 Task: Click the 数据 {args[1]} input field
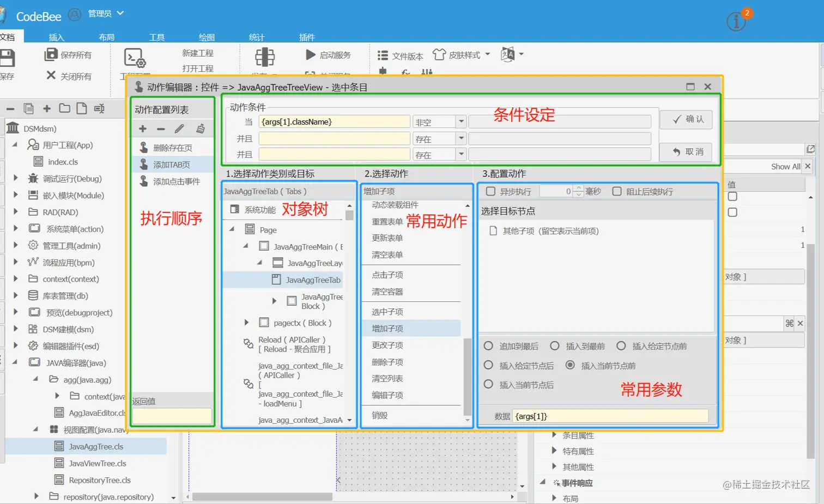point(610,416)
